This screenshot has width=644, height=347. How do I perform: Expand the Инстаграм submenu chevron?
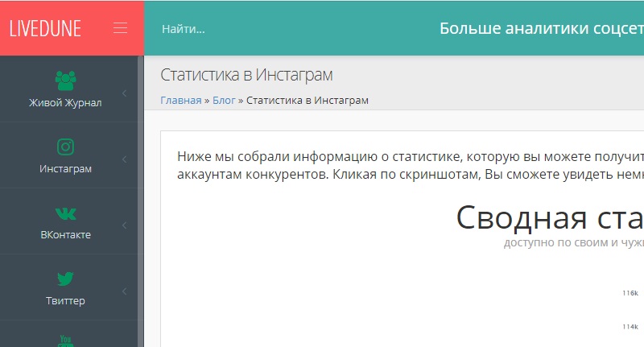(125, 159)
